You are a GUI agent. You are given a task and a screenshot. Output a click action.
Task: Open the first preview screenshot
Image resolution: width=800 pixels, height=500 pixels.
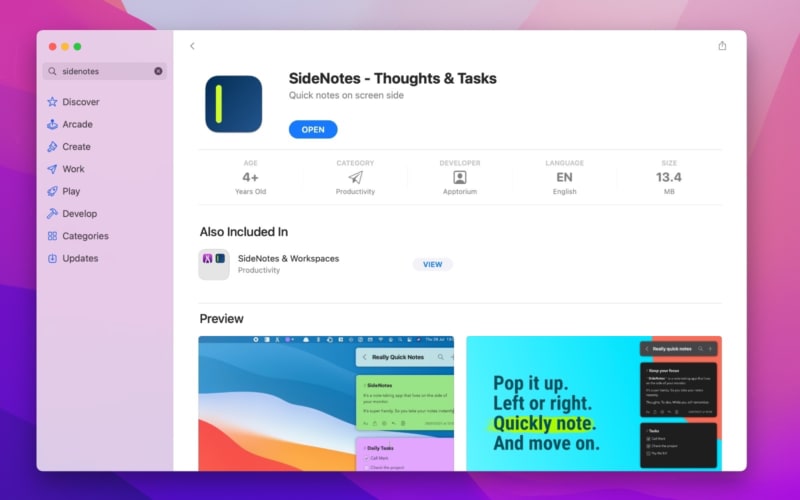tap(326, 403)
